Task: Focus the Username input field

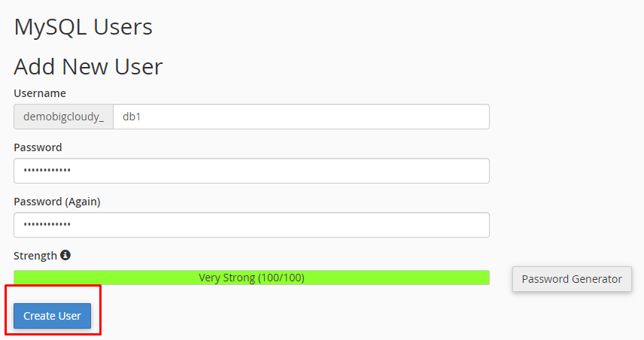Action: click(x=301, y=117)
